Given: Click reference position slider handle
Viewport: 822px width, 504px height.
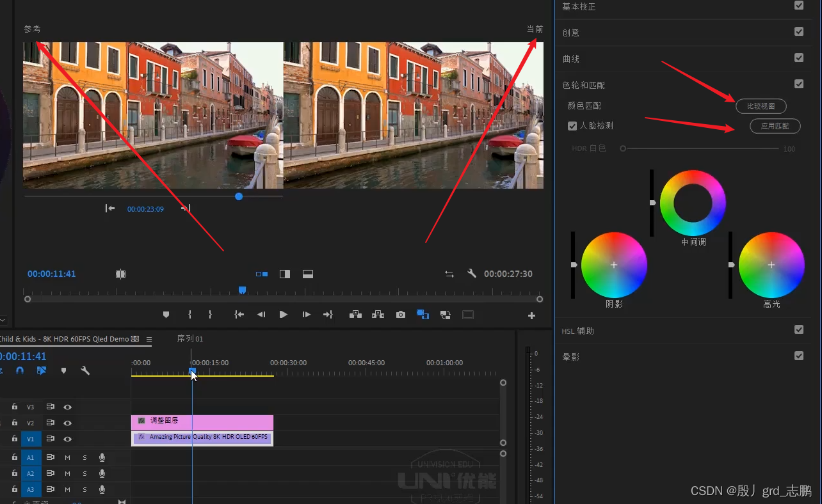Looking at the screenshot, I should point(239,196).
